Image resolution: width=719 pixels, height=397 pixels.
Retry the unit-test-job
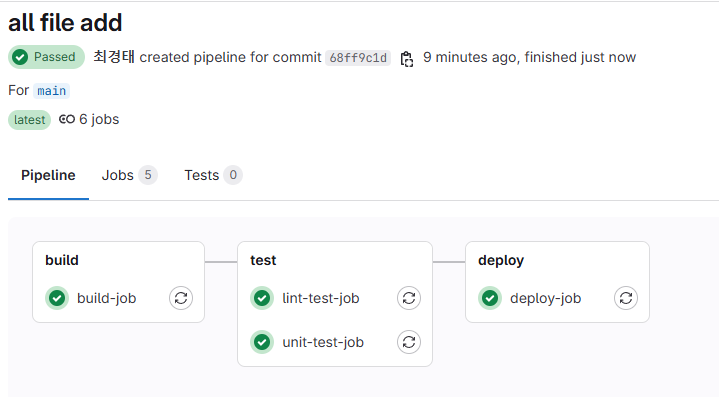(x=409, y=342)
